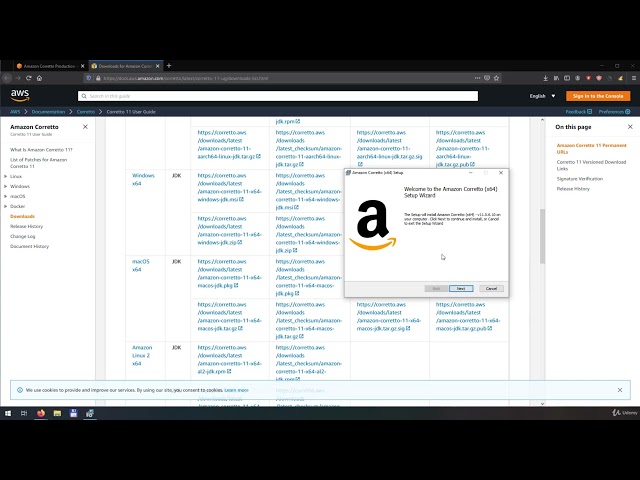Click the Documentation breadcrumb link
This screenshot has width=640, height=480.
tap(48, 111)
